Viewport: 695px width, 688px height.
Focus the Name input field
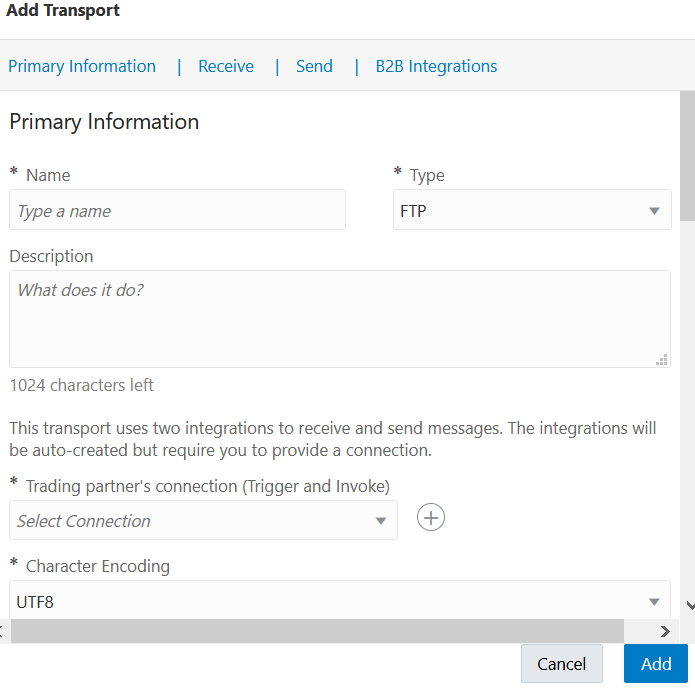pyautogui.click(x=177, y=211)
